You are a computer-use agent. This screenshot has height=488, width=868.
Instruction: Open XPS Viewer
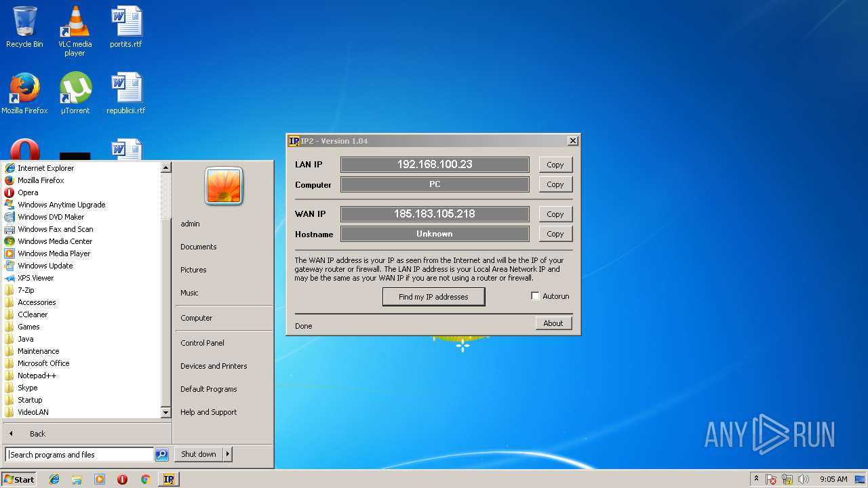coord(35,278)
